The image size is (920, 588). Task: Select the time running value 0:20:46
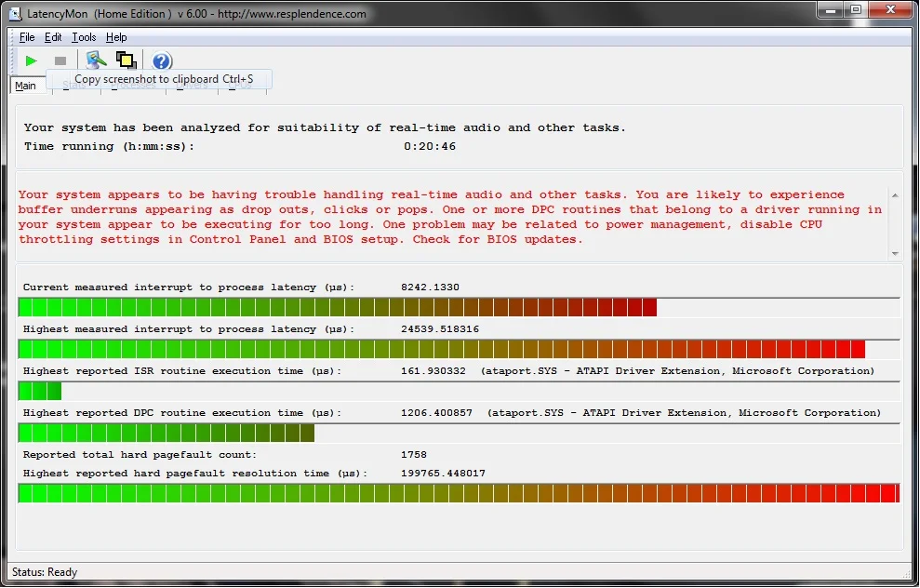[x=430, y=146]
